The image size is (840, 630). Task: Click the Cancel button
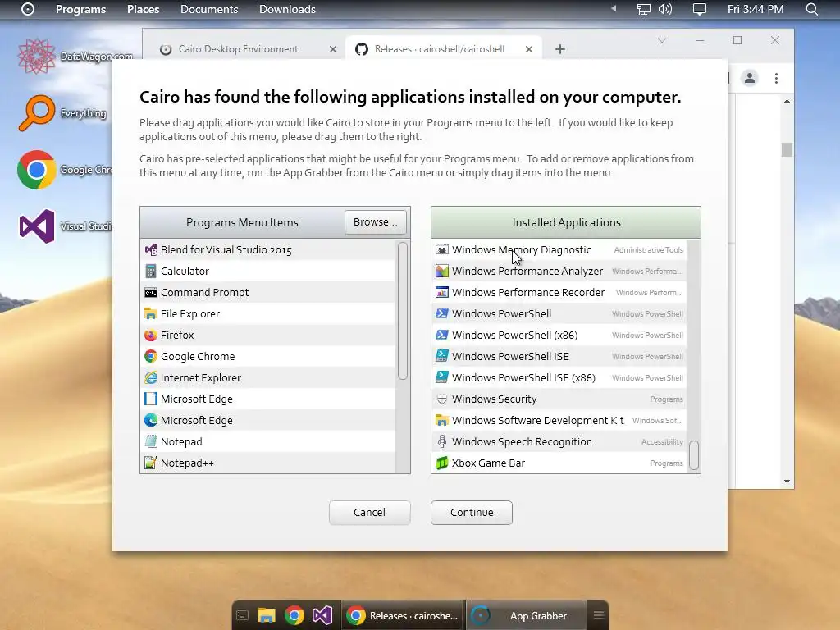click(370, 513)
